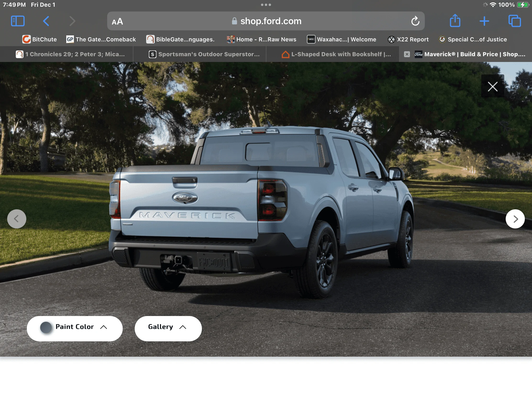The height and width of the screenshot is (399, 532).
Task: Open the Waxahac...| Welcome bookmark
Action: (342, 39)
